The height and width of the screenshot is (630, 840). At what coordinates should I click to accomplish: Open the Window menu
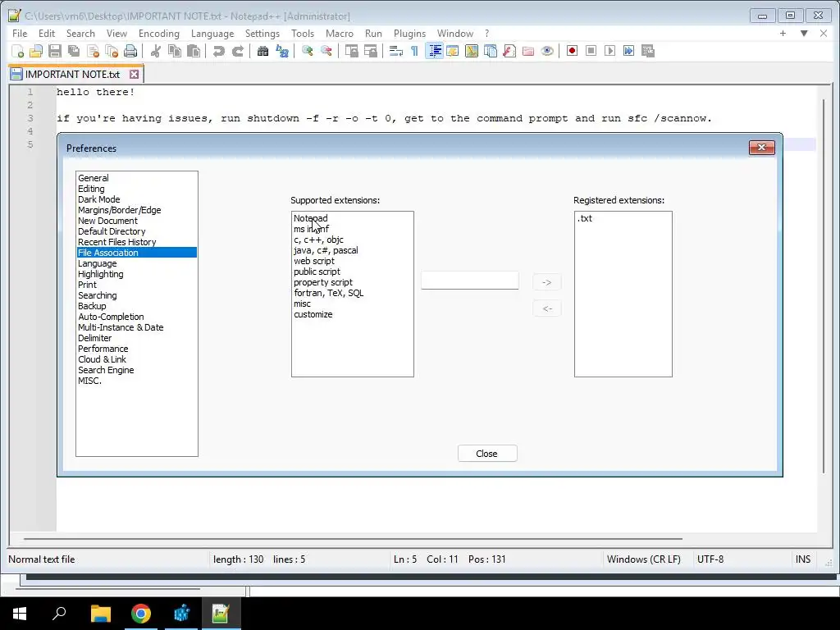pyautogui.click(x=454, y=33)
